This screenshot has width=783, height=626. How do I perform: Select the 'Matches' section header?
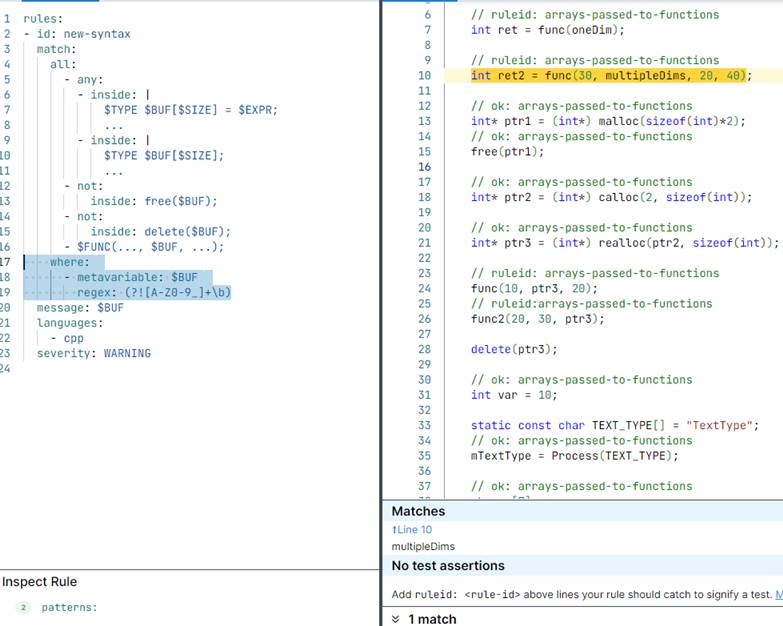coord(418,511)
